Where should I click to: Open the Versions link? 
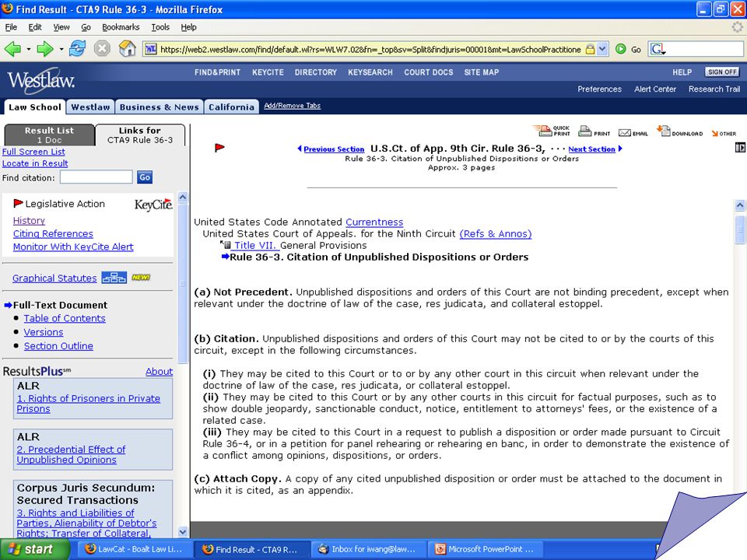point(44,332)
